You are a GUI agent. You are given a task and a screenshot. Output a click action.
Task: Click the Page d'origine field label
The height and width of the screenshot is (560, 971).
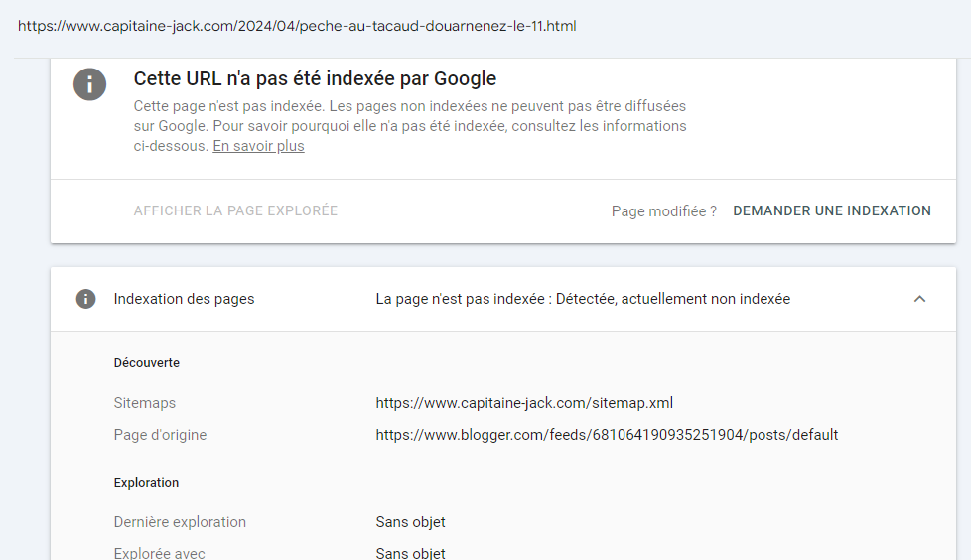pyautogui.click(x=160, y=435)
